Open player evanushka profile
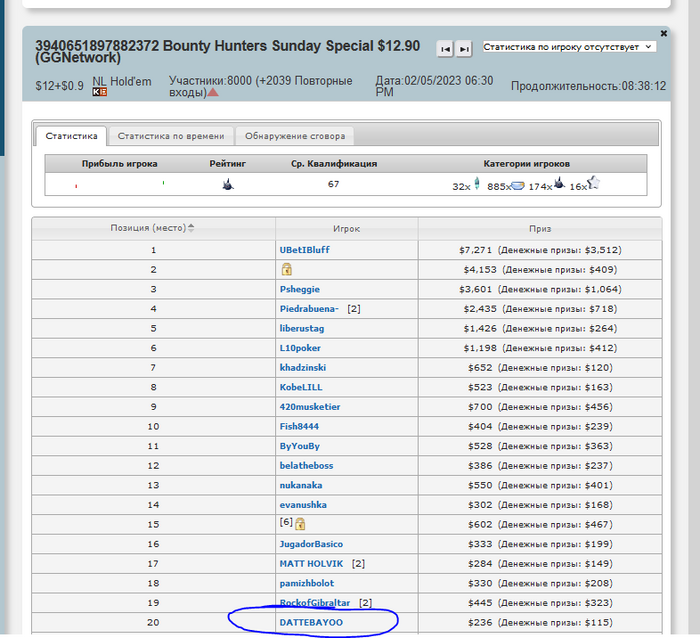This screenshot has width=700, height=638. point(303,505)
